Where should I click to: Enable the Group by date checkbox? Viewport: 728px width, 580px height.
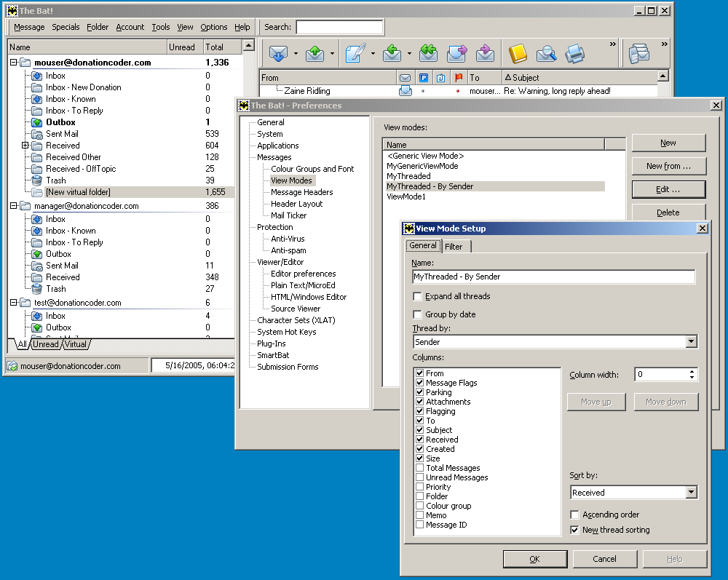417,314
